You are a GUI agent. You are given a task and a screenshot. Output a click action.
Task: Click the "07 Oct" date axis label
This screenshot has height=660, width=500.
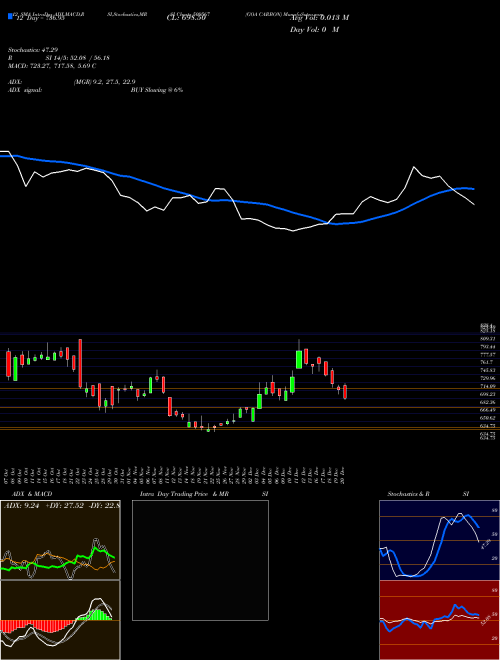click(8, 475)
